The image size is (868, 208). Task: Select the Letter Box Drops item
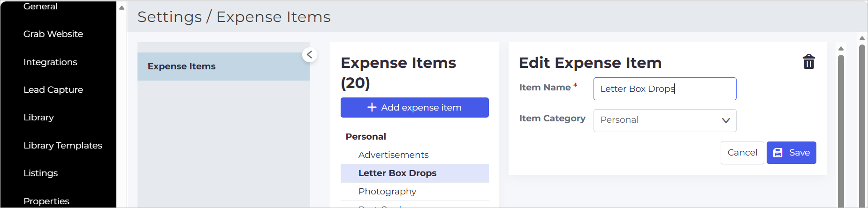click(x=414, y=173)
